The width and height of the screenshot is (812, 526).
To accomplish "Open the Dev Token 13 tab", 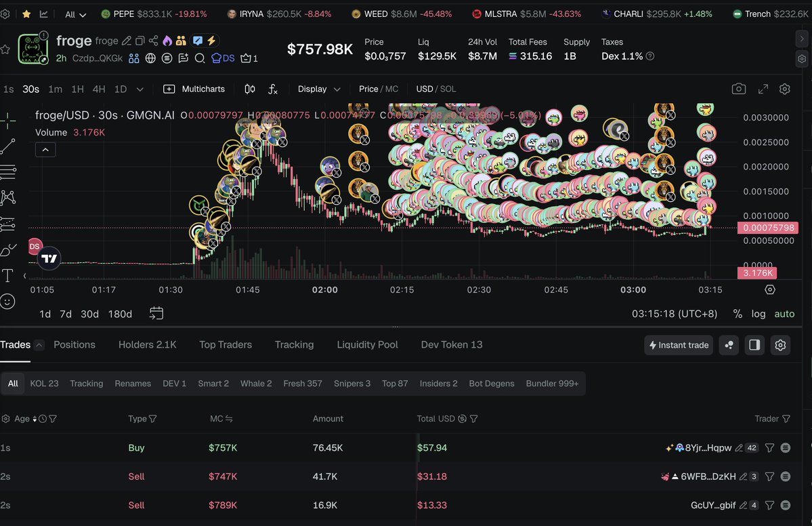I will pos(452,344).
